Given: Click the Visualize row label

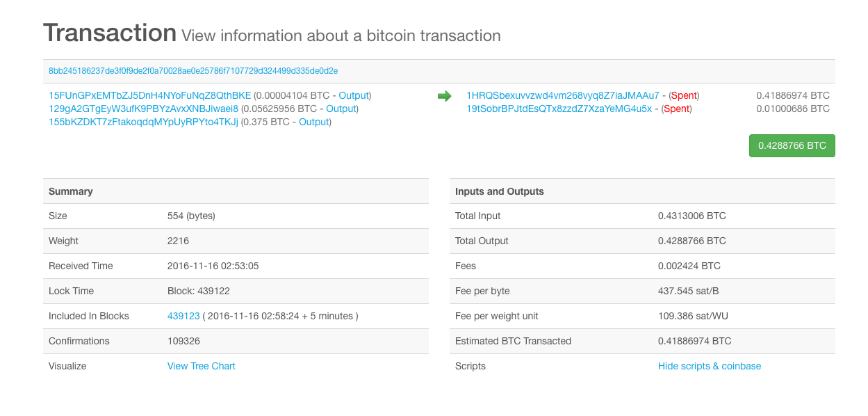Looking at the screenshot, I should coord(67,366).
